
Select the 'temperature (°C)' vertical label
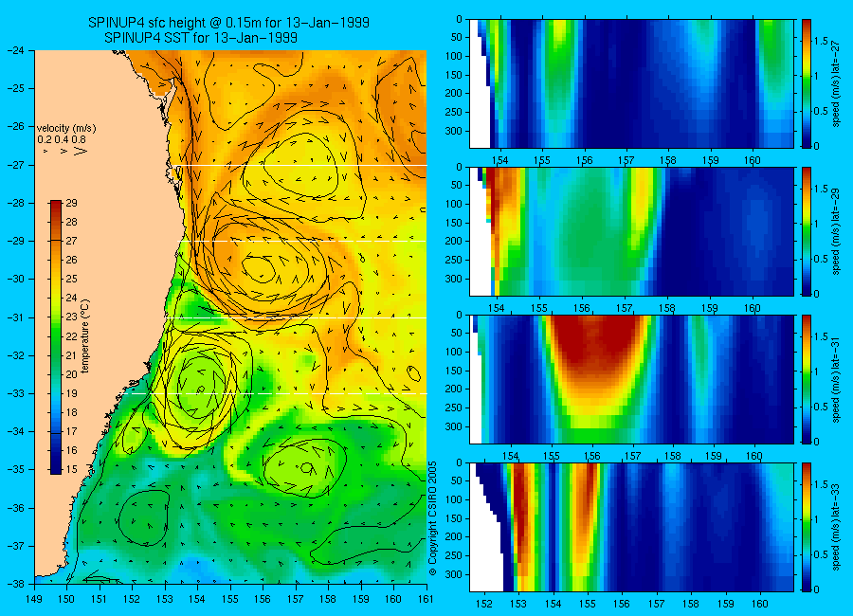85,336
